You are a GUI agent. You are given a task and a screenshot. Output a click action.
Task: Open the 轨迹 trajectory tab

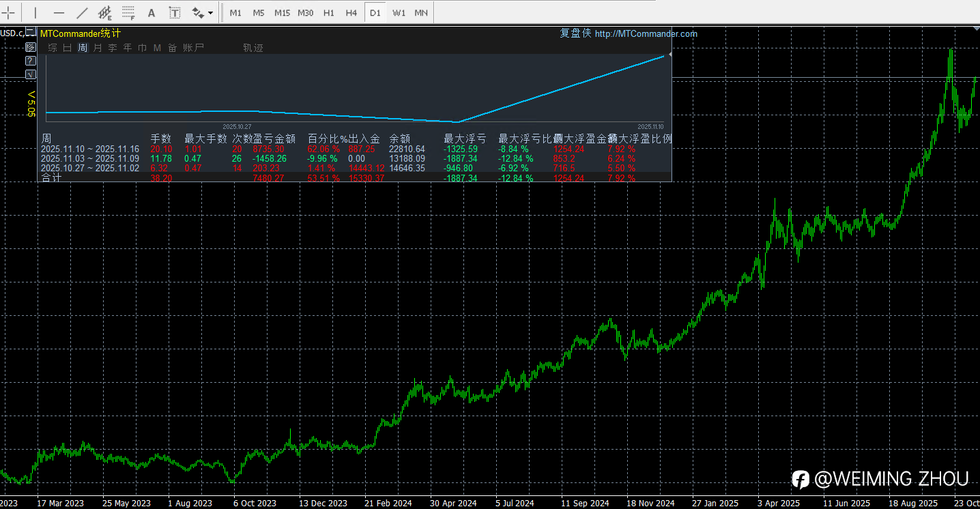(253, 48)
